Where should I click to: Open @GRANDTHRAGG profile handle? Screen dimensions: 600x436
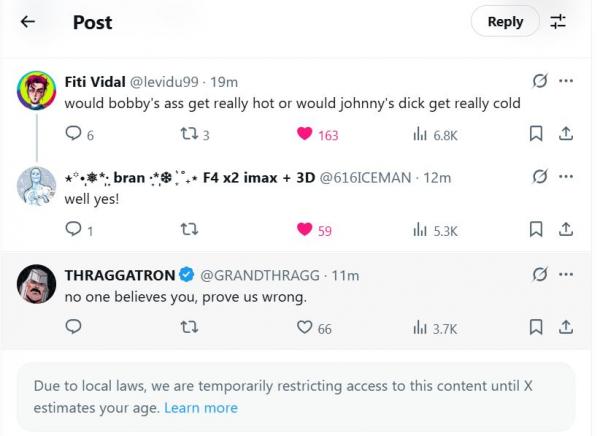click(260, 275)
